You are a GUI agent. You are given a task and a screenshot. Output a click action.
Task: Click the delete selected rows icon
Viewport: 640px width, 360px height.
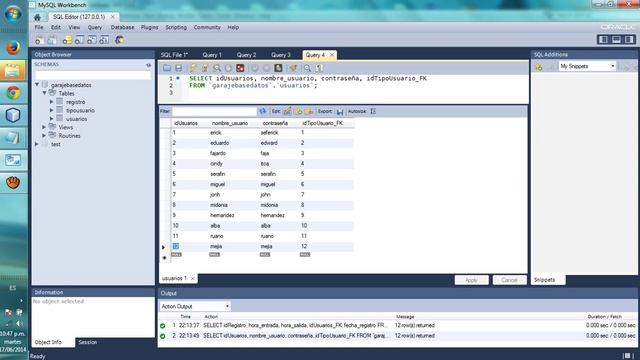click(309, 111)
